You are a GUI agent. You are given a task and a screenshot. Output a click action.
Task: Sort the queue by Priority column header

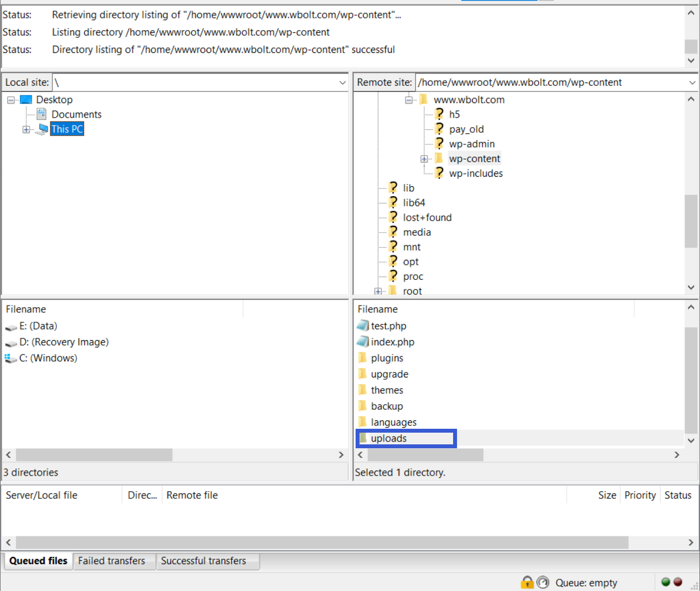point(639,495)
